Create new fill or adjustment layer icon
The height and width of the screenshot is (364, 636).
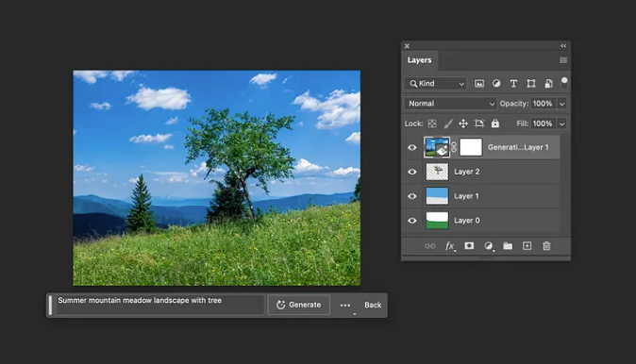[x=489, y=246]
